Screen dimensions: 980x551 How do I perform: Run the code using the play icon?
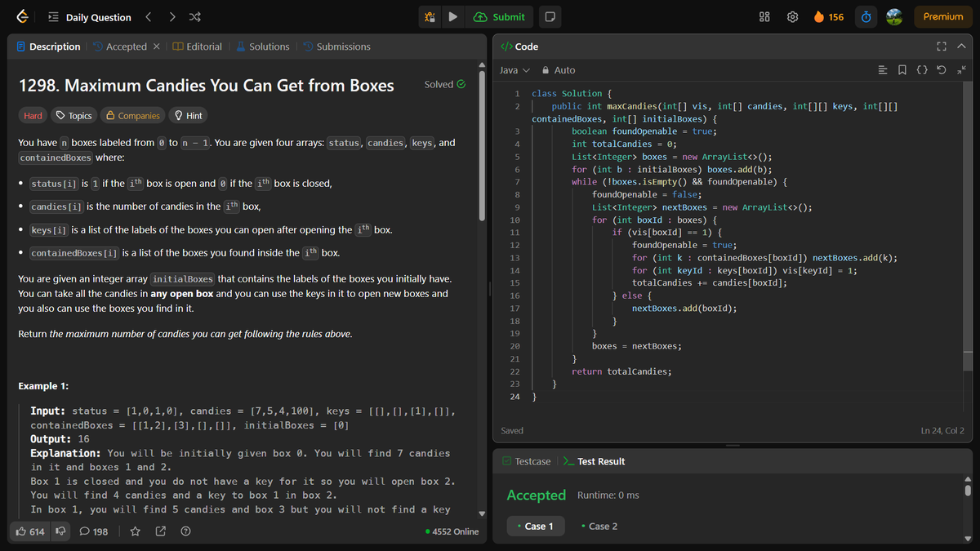click(453, 16)
